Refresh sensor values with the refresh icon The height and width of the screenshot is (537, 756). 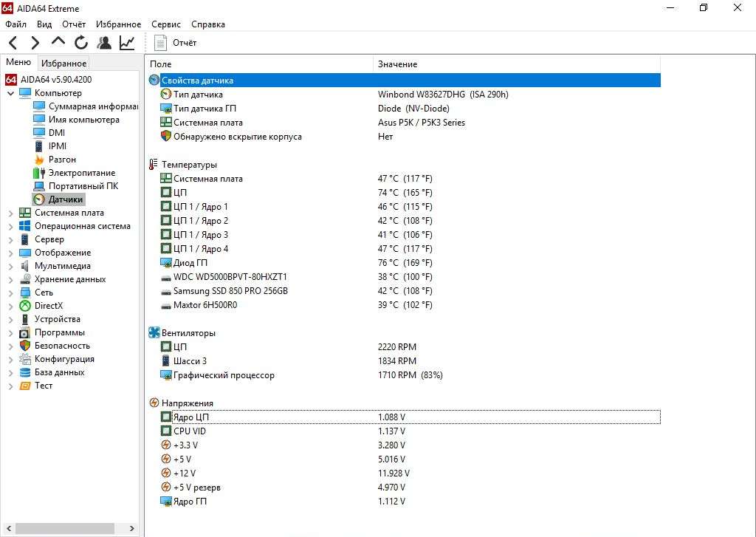tap(81, 42)
